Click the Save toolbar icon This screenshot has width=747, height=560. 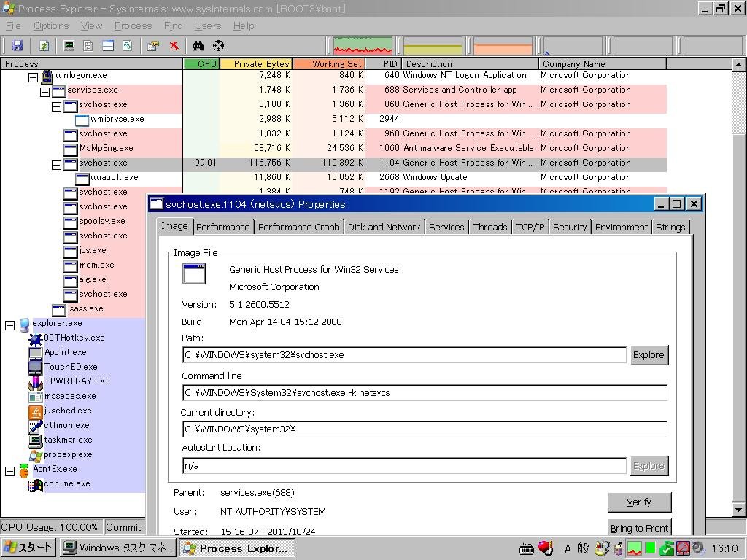(x=18, y=46)
